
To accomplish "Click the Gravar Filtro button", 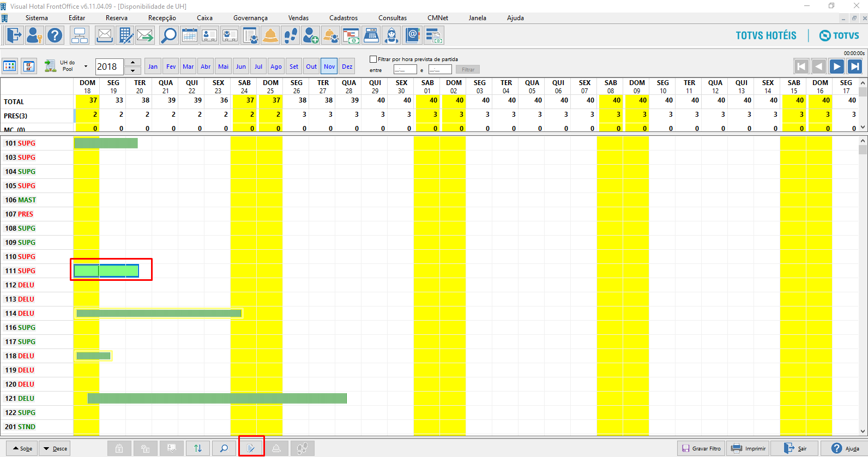I will [701, 448].
